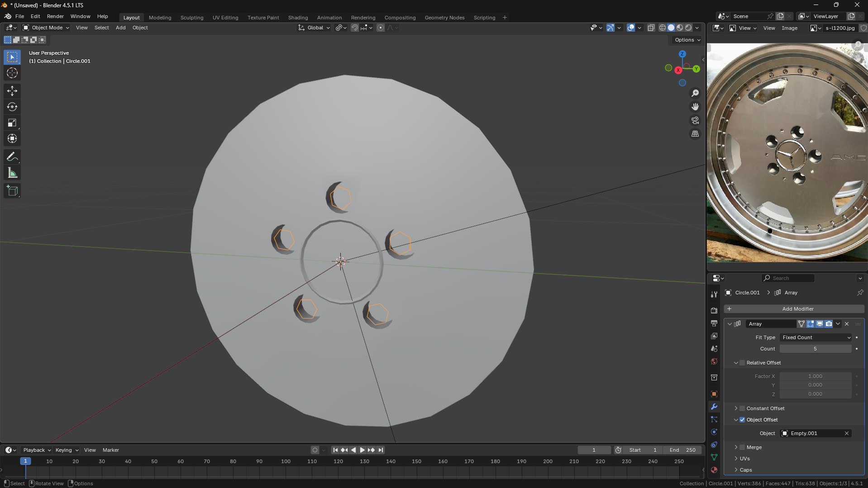Open the View Layer properties tab

tap(714, 336)
